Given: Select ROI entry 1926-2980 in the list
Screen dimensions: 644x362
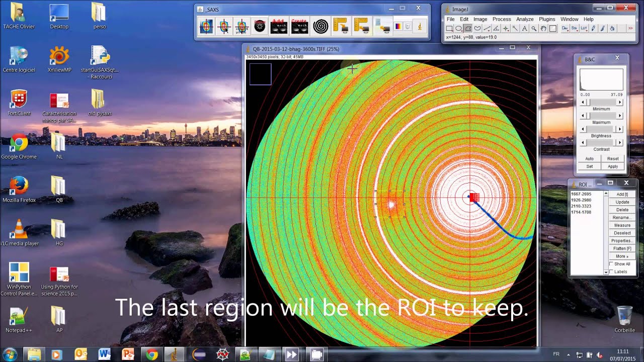Looking at the screenshot, I should 587,200.
